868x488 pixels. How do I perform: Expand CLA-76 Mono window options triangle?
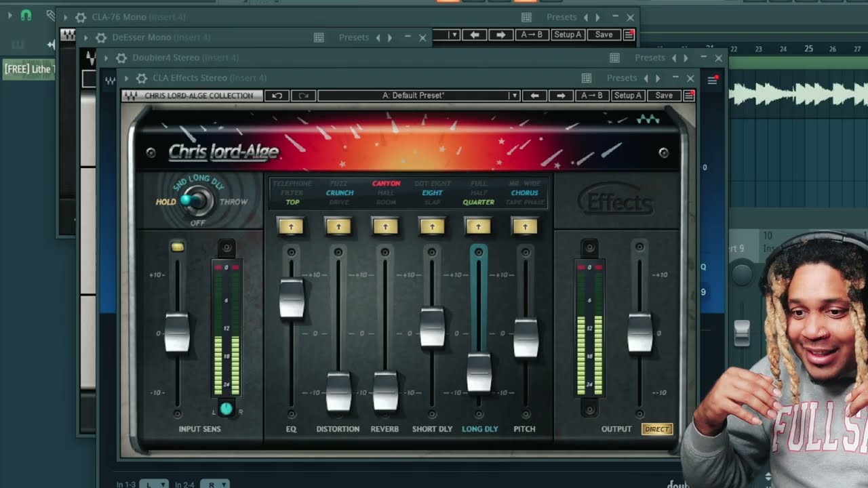point(65,17)
